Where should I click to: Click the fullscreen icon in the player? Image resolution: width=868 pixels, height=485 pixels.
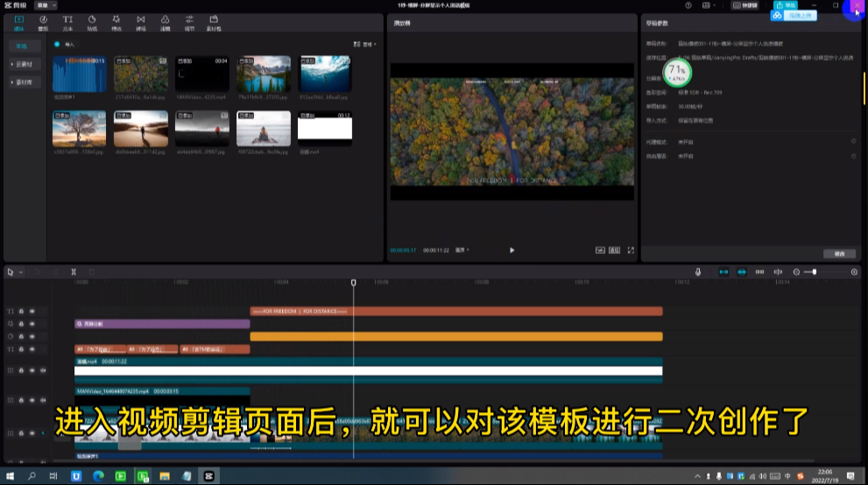coord(631,250)
